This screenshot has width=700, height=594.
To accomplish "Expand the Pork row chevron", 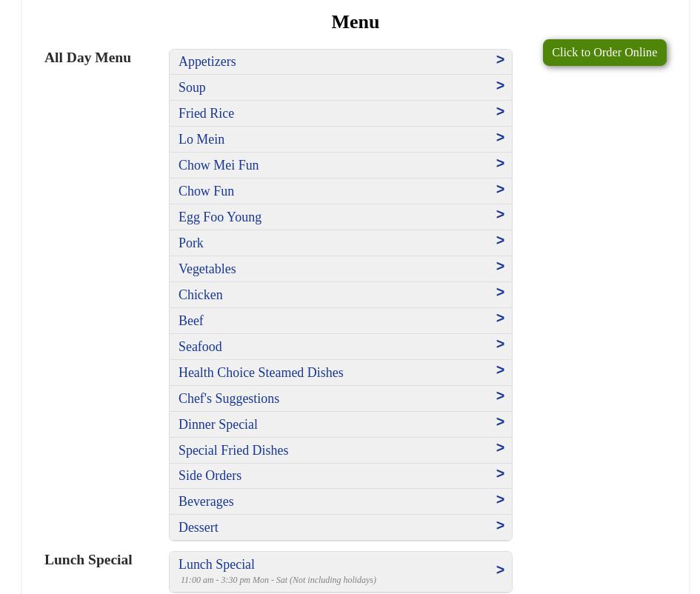I will (x=500, y=241).
